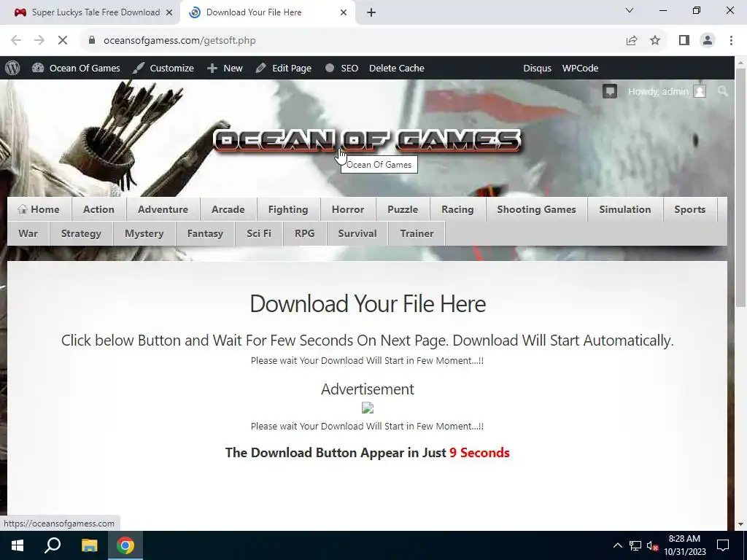Screen dimensions: 747x560
Task: Open the Simulation games category
Action: tap(625, 209)
